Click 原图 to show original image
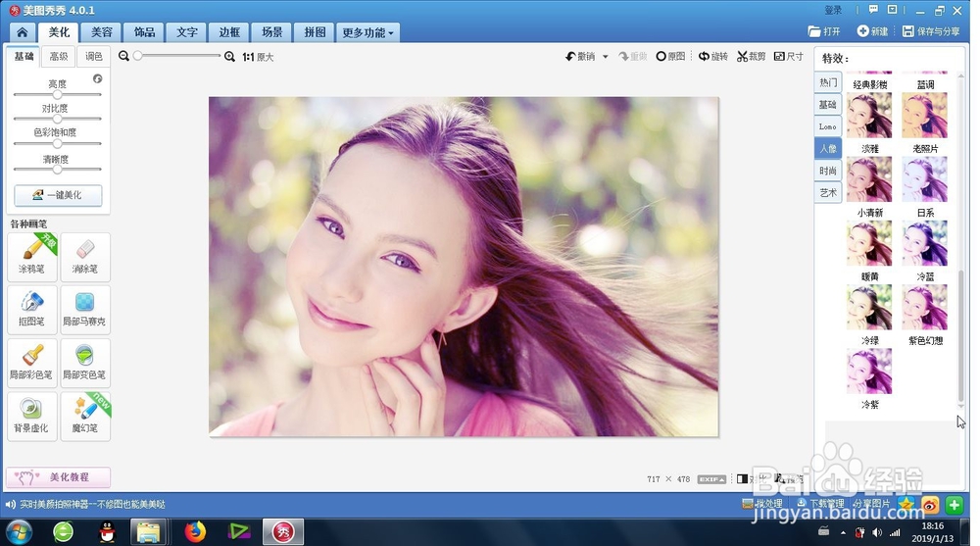Viewport: 980px width, 546px height. [670, 56]
